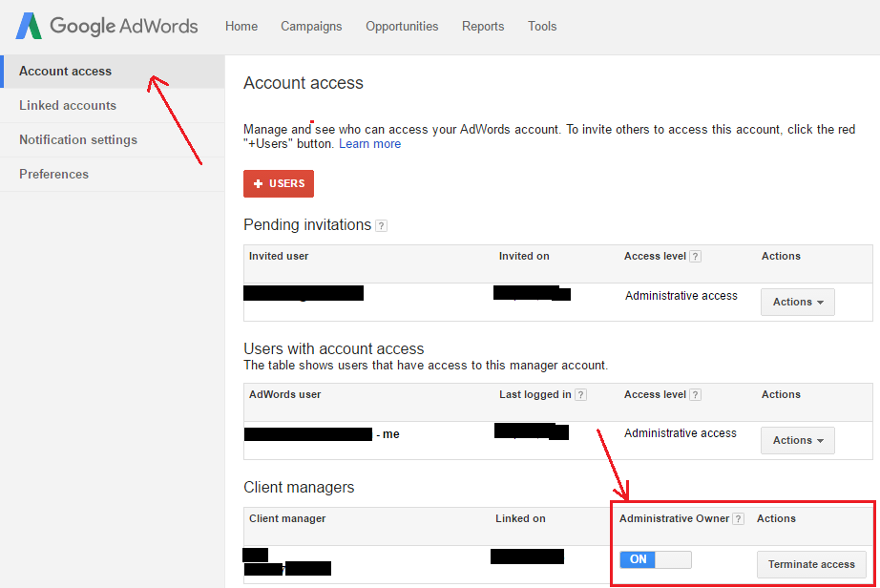Click the Client managers heading
The width and height of the screenshot is (880, 588).
[x=299, y=487]
